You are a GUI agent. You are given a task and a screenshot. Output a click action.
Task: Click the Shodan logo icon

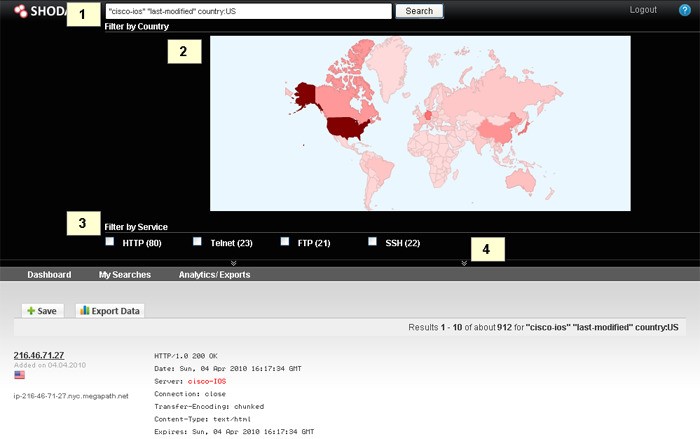[x=21, y=11]
